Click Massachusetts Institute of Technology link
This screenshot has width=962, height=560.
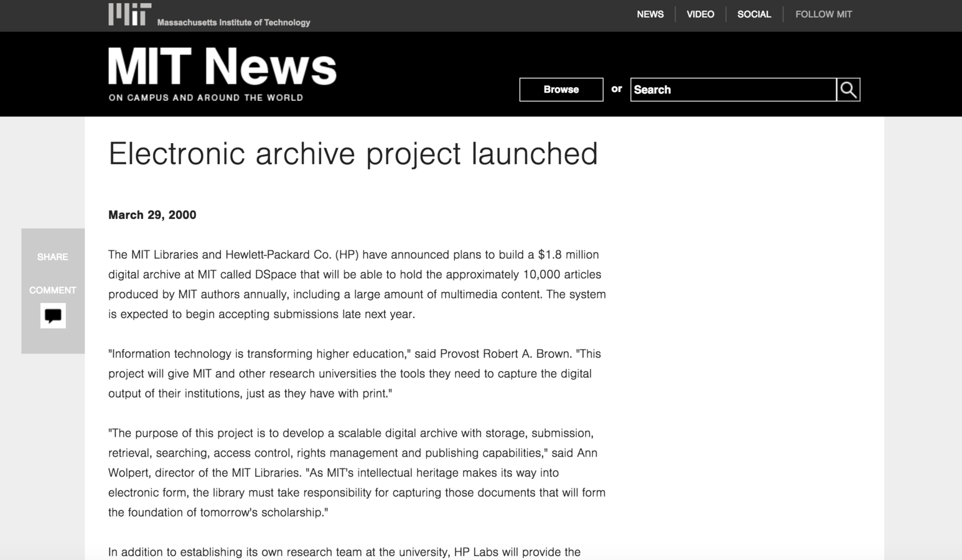click(x=233, y=22)
